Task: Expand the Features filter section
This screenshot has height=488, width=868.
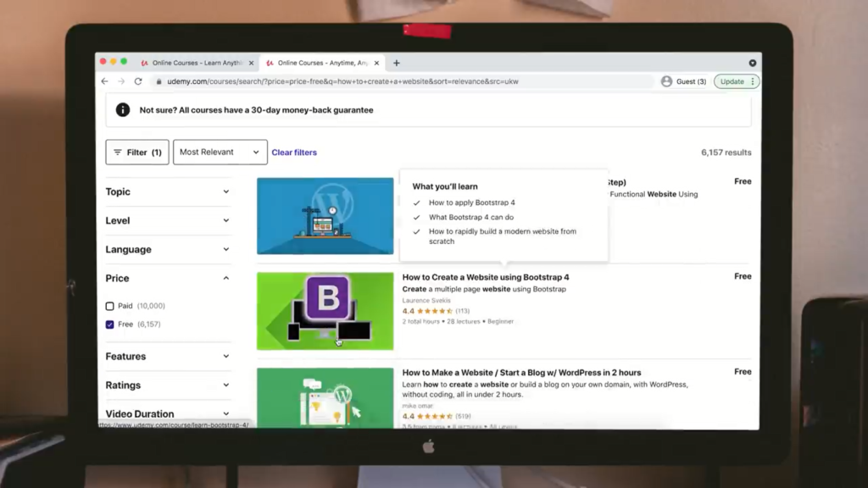Action: pos(168,357)
